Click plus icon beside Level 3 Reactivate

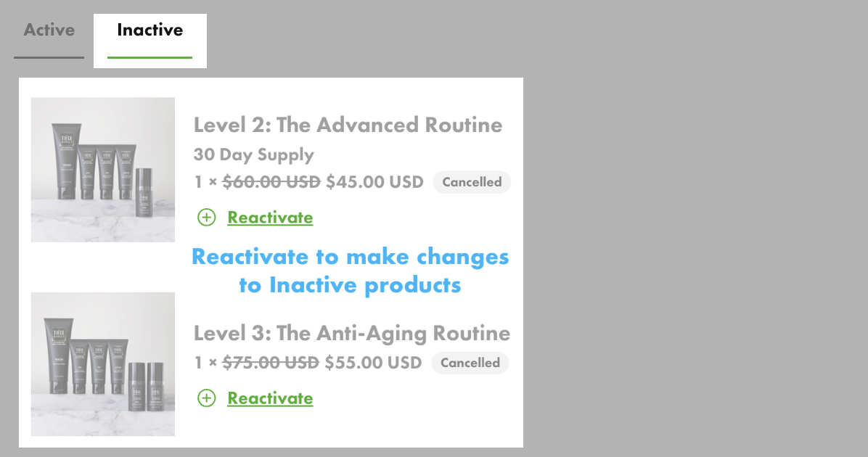pos(207,398)
